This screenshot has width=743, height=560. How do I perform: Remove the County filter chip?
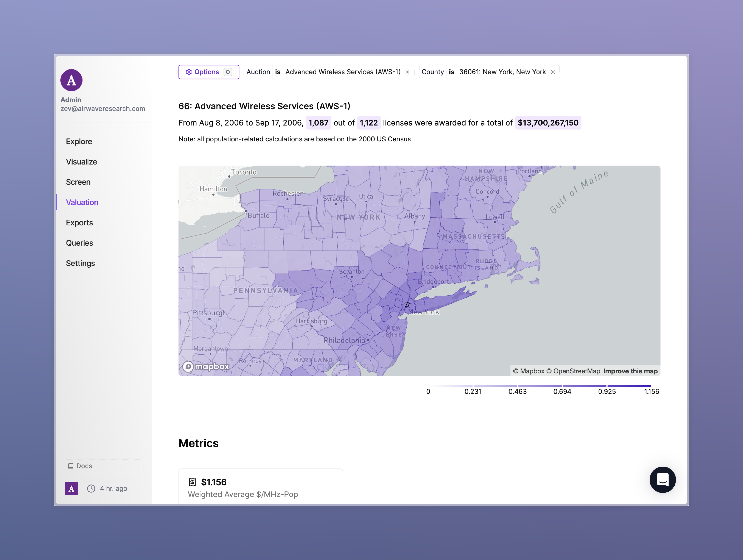click(553, 72)
